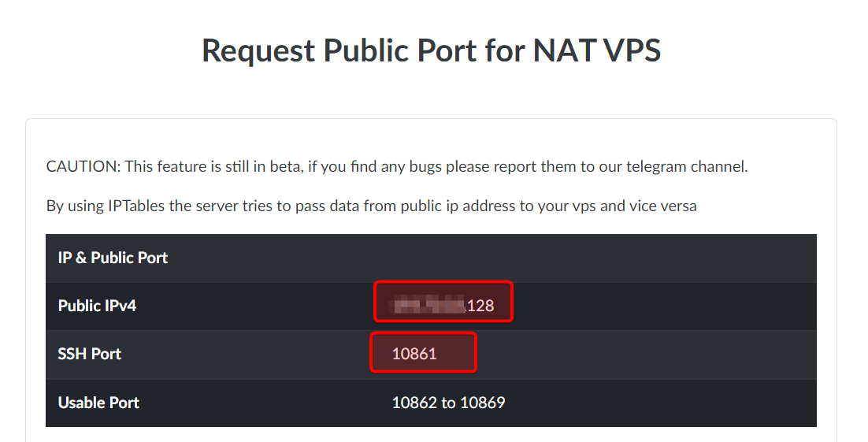
Task: Click the visible "128" ending of the IPv4
Action: (x=481, y=306)
